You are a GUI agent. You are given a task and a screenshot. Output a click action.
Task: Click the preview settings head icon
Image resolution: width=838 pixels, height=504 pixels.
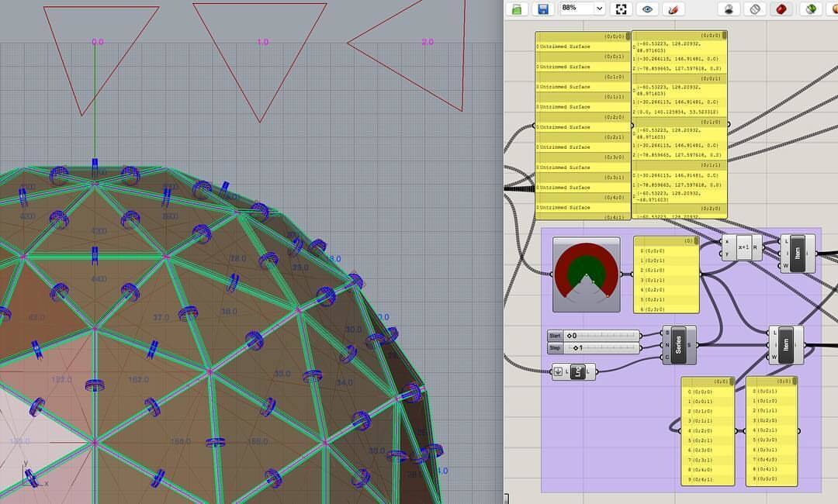(729, 9)
